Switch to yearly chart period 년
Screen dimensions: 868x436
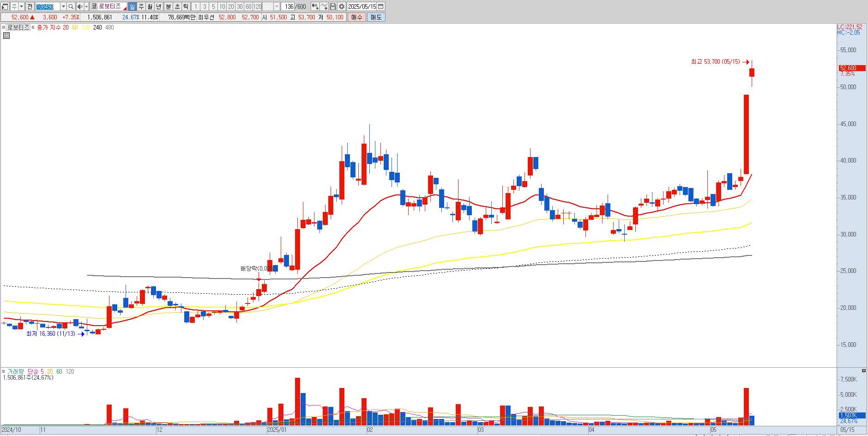point(159,6)
